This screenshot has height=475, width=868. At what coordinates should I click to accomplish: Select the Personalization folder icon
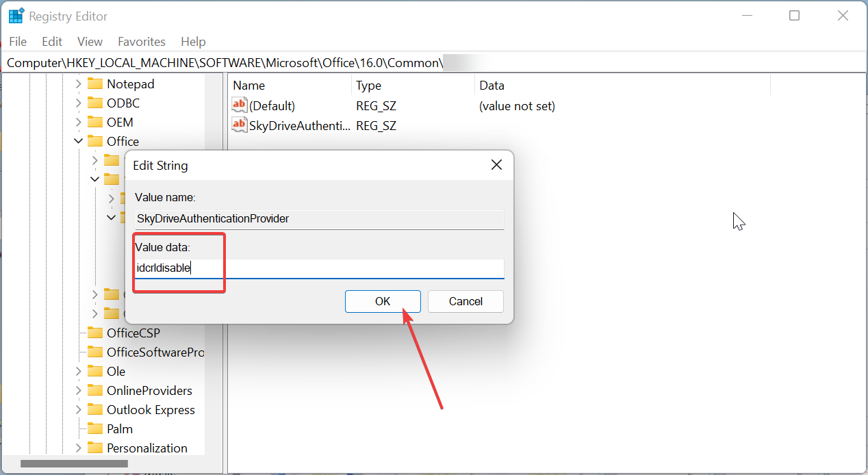(94, 448)
